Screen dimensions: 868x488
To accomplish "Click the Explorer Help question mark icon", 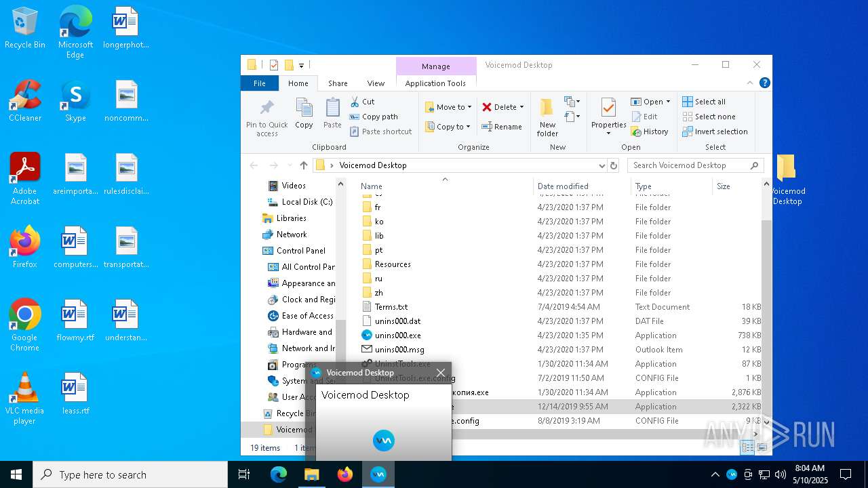I will tap(764, 83).
